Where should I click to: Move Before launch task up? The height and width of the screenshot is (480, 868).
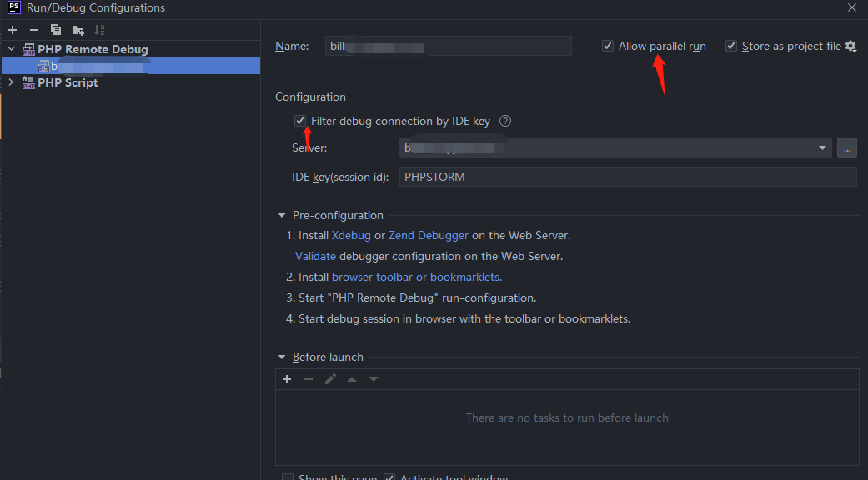(x=352, y=379)
